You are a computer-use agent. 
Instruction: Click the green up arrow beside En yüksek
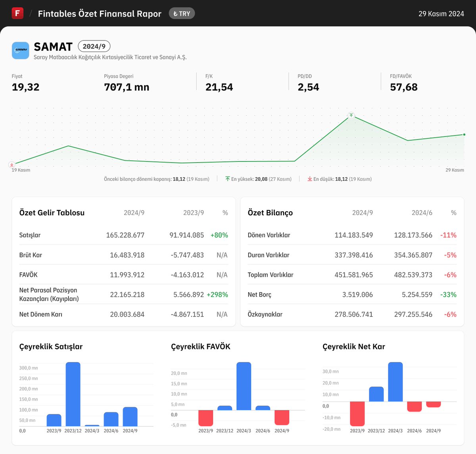(228, 179)
